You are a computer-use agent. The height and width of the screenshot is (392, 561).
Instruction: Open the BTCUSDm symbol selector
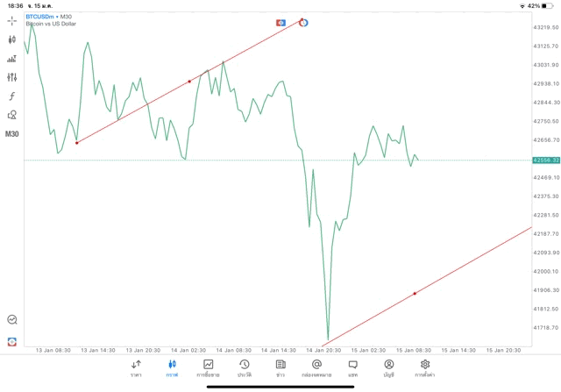(x=41, y=17)
